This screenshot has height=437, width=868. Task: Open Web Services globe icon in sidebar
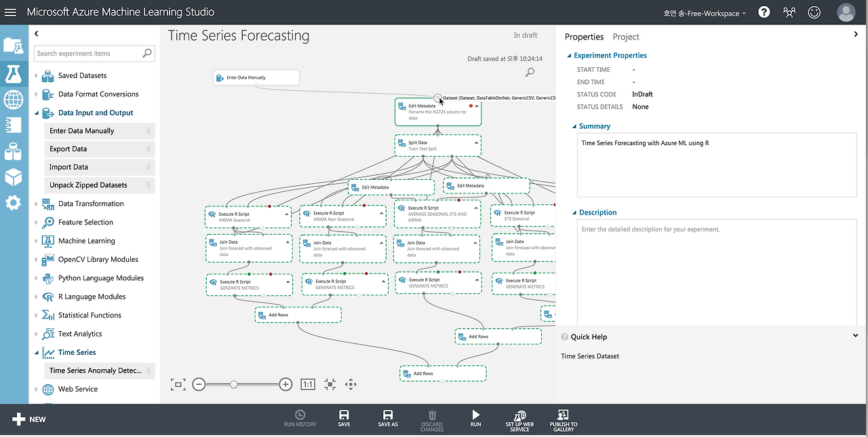tap(13, 100)
